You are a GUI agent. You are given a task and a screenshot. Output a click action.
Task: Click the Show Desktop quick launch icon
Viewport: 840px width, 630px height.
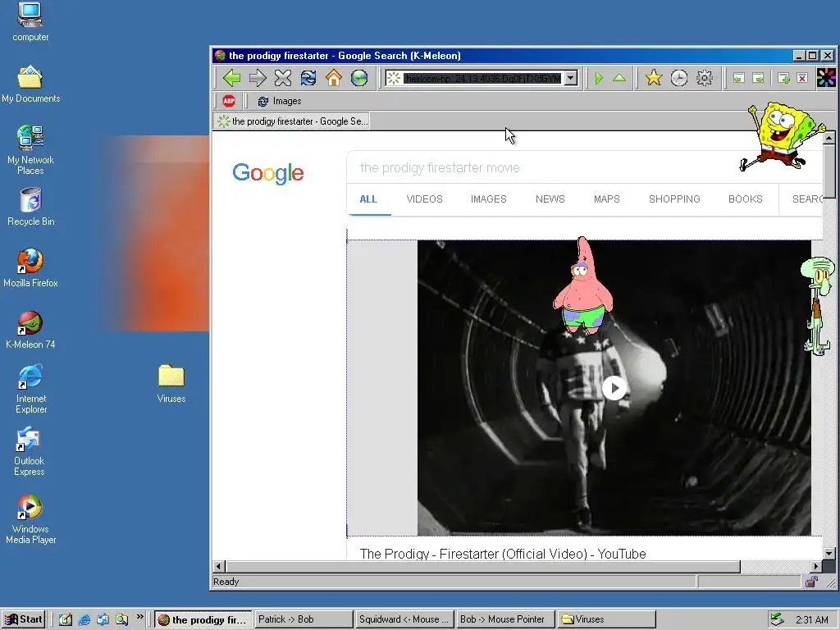[66, 619]
